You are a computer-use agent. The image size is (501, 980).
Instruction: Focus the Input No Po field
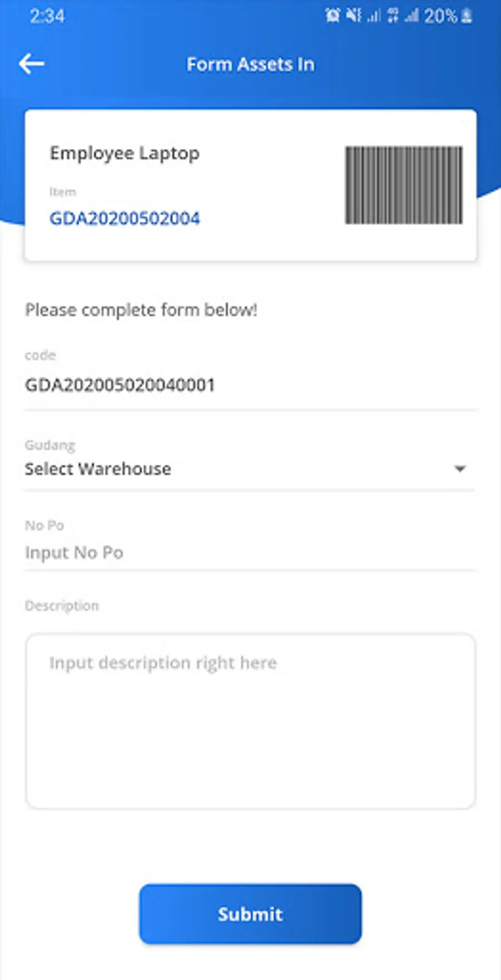point(249,553)
